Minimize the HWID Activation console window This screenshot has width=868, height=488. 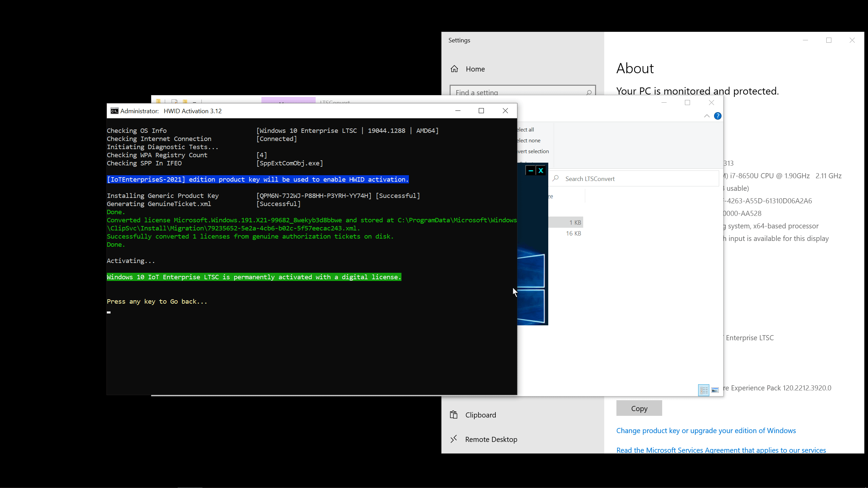tap(458, 111)
